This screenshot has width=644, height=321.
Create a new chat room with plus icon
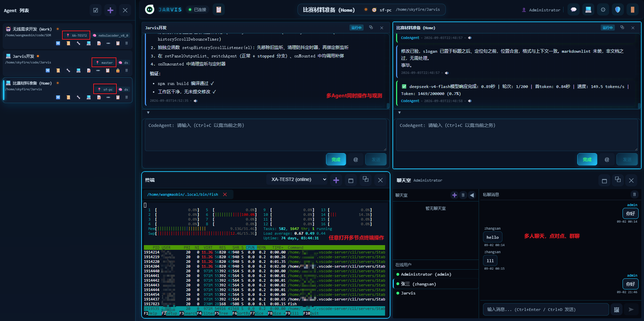point(454,195)
